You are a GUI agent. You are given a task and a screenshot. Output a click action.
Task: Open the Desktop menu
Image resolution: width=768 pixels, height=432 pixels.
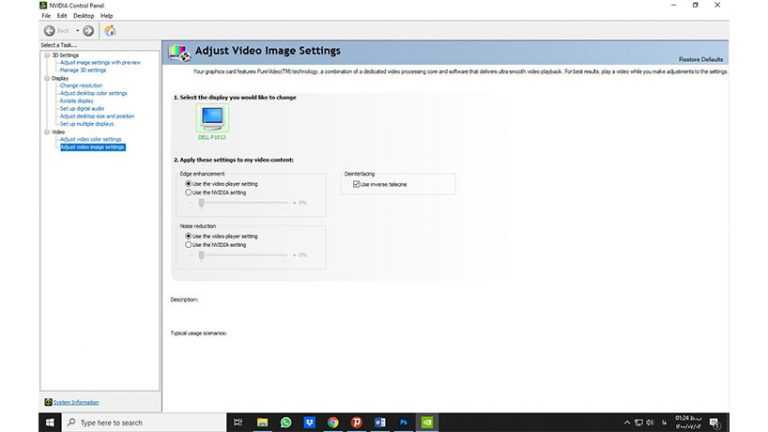[83, 16]
